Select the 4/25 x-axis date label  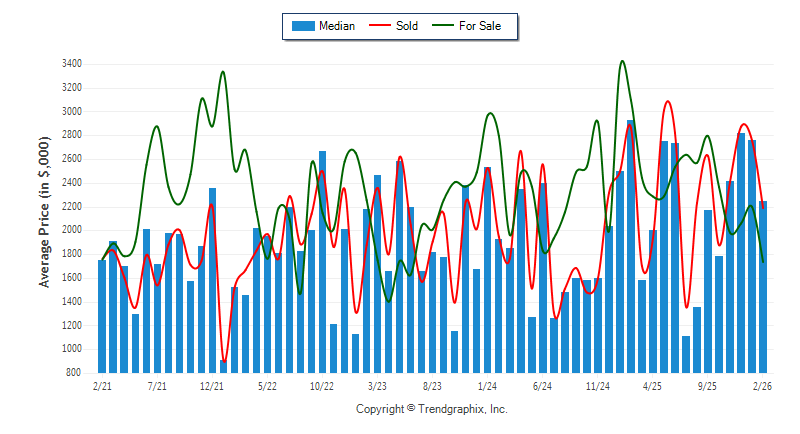click(x=652, y=385)
